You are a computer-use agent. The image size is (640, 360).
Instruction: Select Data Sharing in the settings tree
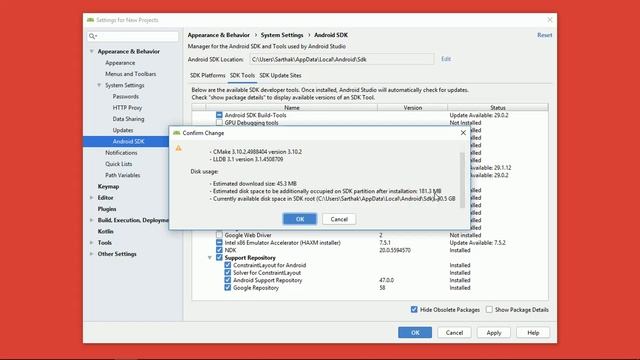coord(128,119)
